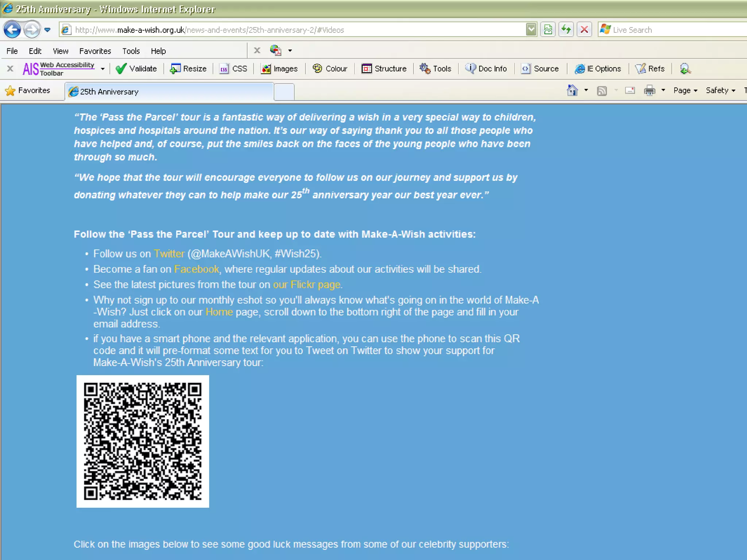Click the Compatibility View icon
The width and height of the screenshot is (747, 560).
[x=548, y=30]
